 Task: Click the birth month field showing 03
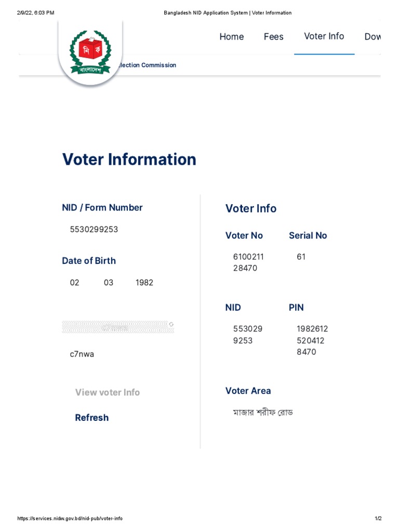point(108,283)
